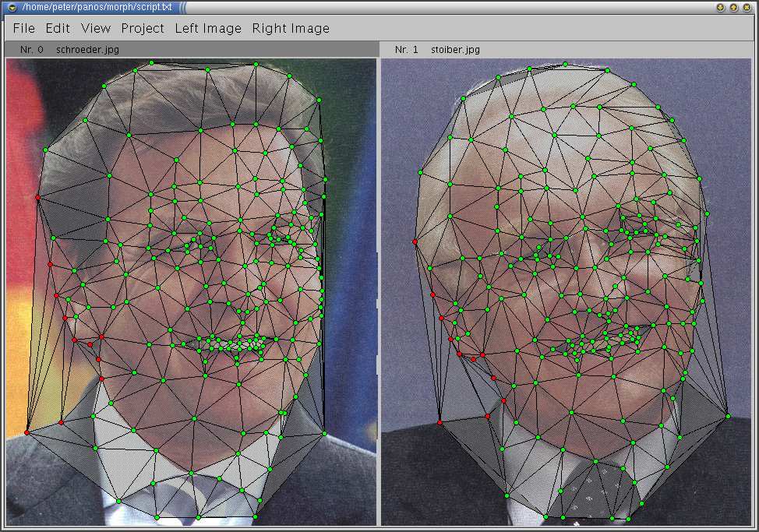This screenshot has width=759, height=532.
Task: Open the Edit menu
Action: click(58, 29)
